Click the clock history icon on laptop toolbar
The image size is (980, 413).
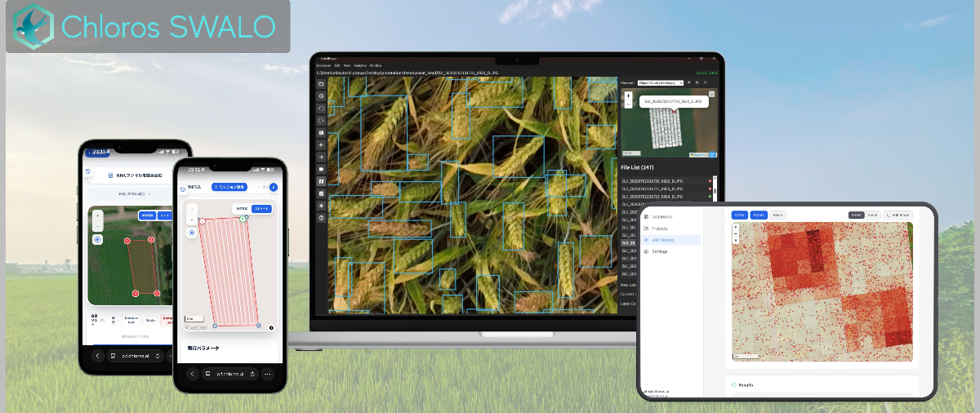tap(321, 95)
